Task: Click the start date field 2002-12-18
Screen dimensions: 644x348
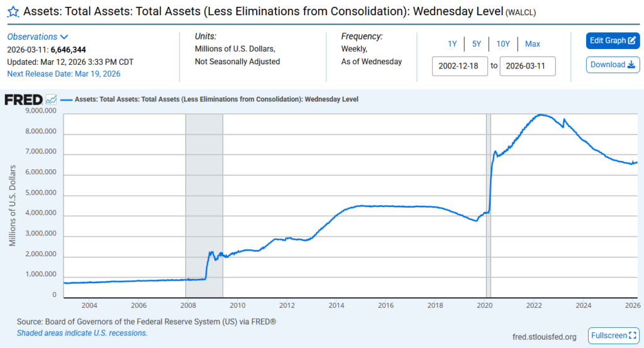Action: [460, 66]
